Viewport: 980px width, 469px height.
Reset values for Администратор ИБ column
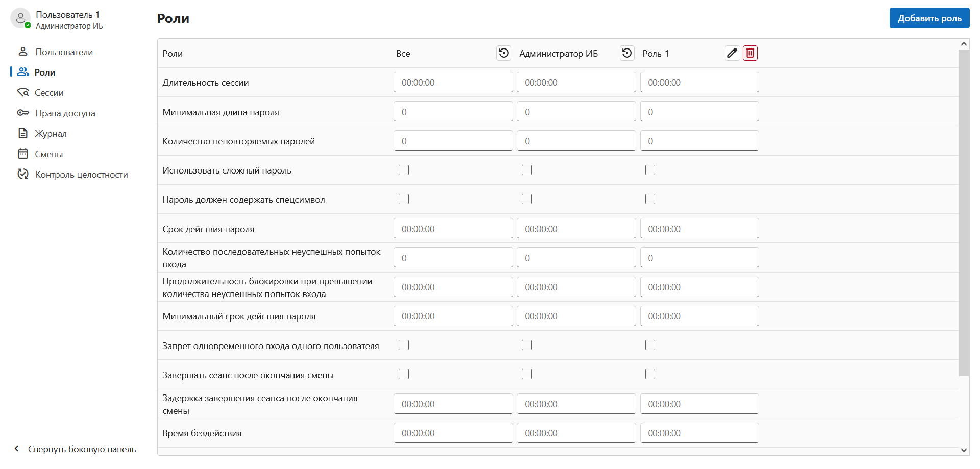(627, 53)
